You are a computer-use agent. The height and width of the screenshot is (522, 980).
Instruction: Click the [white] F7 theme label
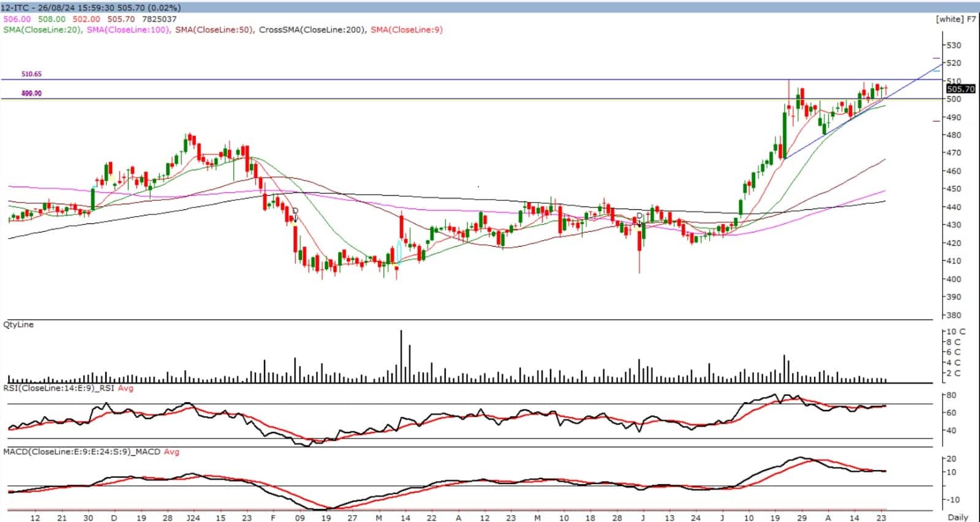[x=956, y=19]
